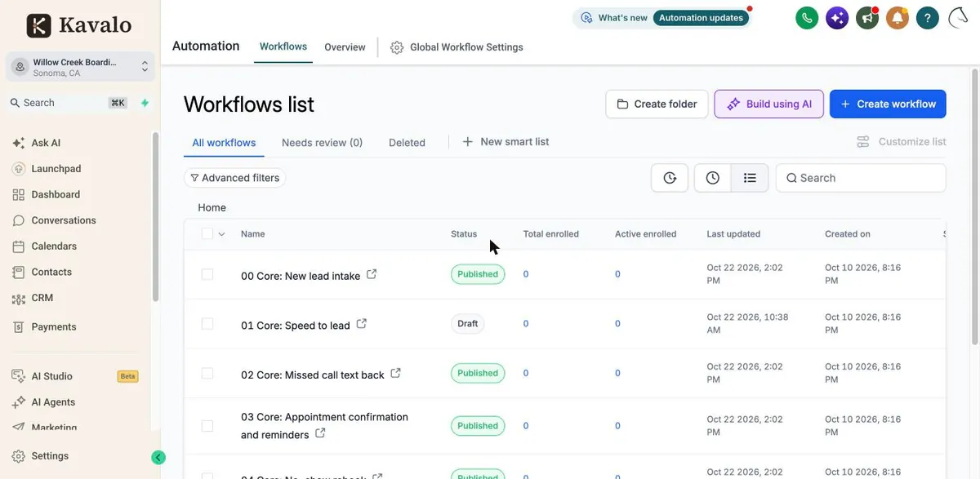The width and height of the screenshot is (980, 479).
Task: Open 03 Core: Appointment confirmation external link icon
Action: click(x=320, y=433)
